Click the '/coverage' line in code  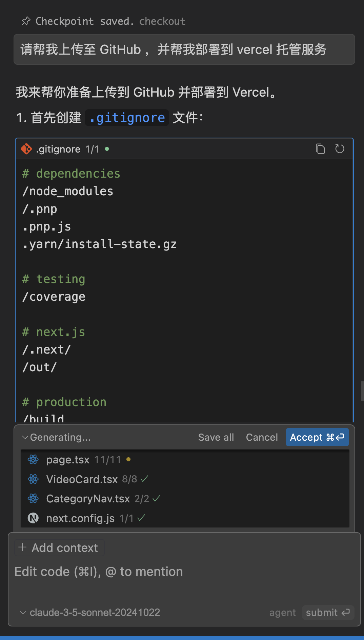(54, 297)
